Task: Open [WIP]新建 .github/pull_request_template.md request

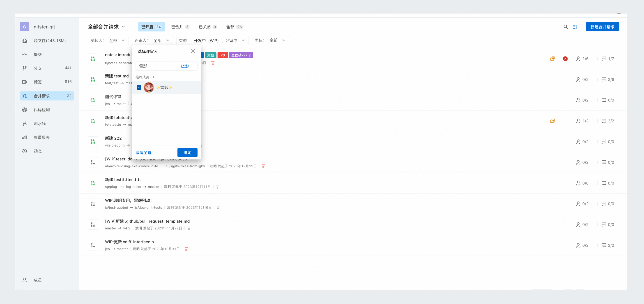Action: pos(147,221)
